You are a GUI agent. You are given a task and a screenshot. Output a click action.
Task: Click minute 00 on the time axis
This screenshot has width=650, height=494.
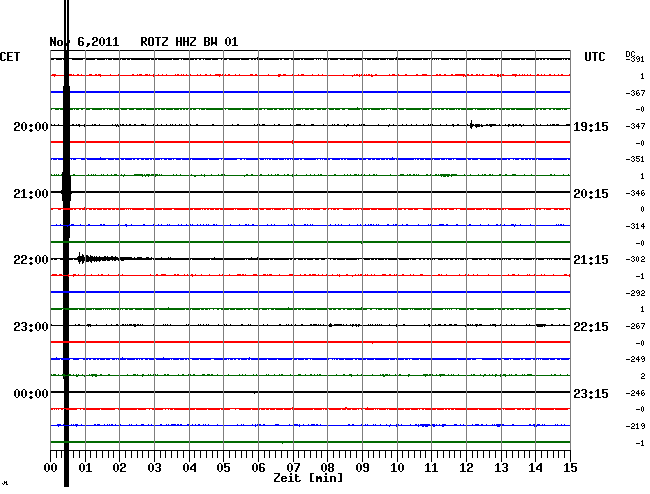click(x=51, y=467)
